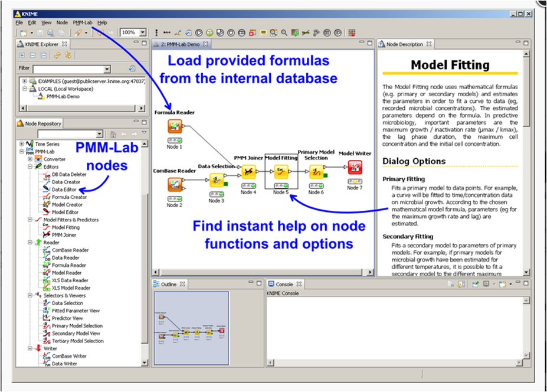Select the PMM Joiner node on canvas
547x392 pixels.
point(249,171)
